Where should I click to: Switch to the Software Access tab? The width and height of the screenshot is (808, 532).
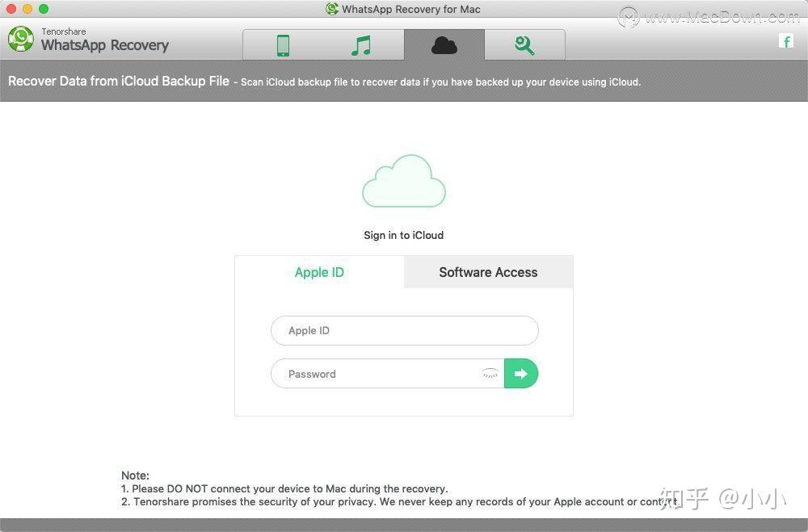pos(489,272)
